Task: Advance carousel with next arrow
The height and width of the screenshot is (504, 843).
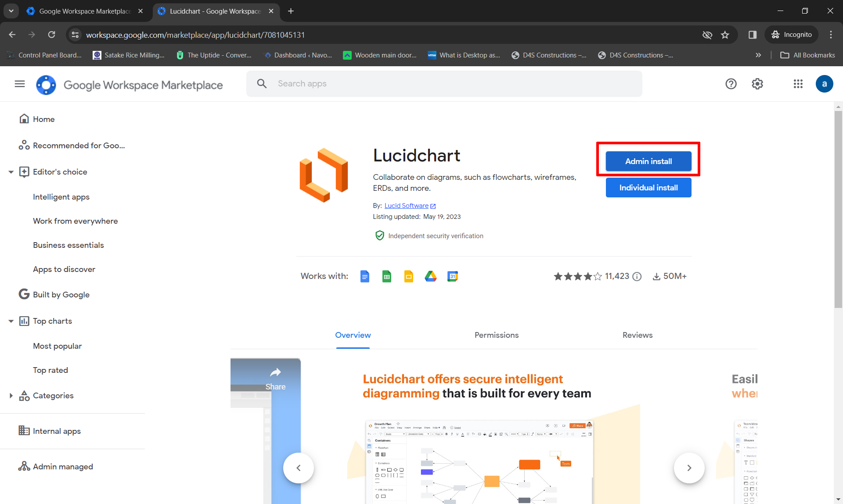Action: (689, 468)
